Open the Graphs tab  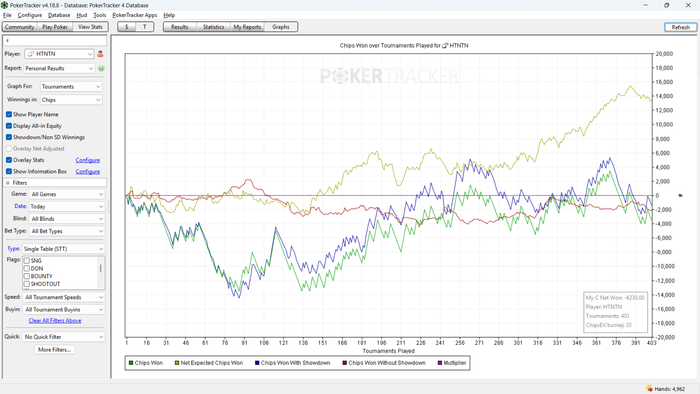pos(281,27)
